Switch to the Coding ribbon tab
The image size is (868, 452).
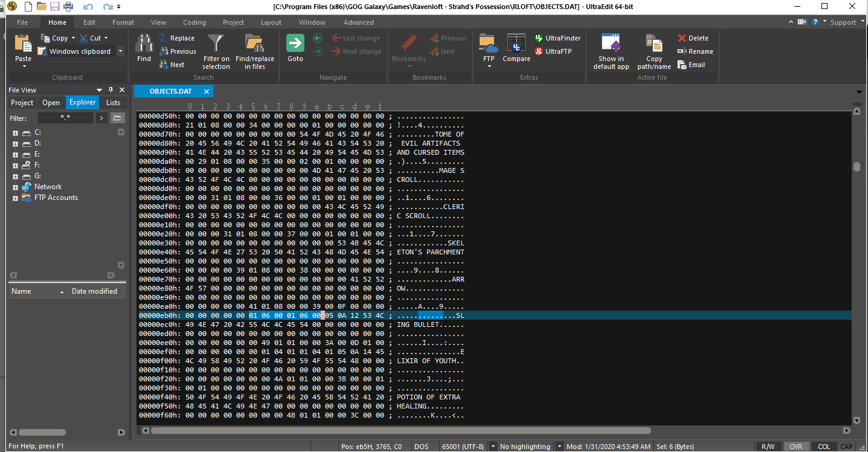[194, 22]
